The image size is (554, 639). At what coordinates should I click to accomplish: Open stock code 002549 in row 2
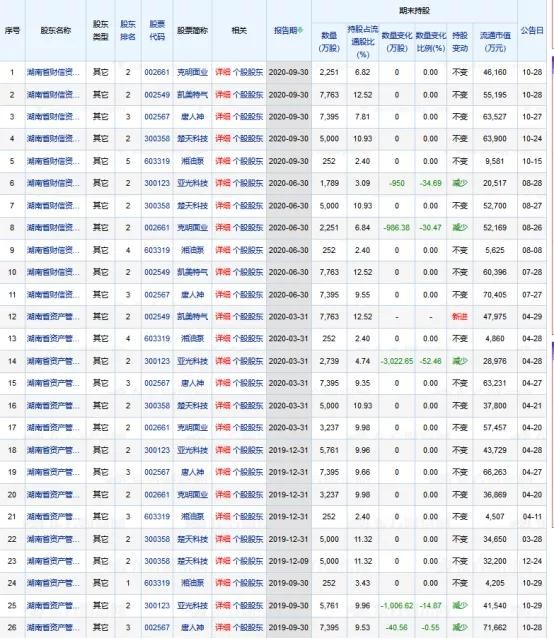click(x=157, y=95)
